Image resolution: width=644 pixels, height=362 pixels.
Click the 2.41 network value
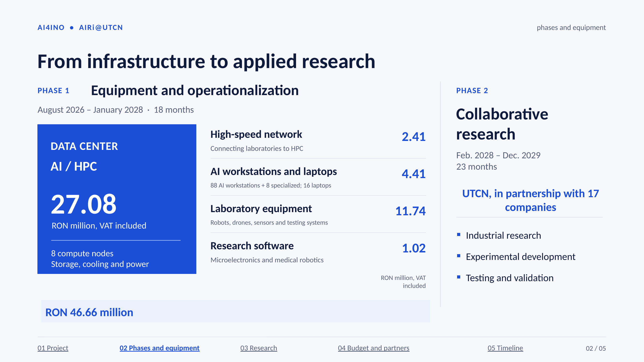coord(413,137)
